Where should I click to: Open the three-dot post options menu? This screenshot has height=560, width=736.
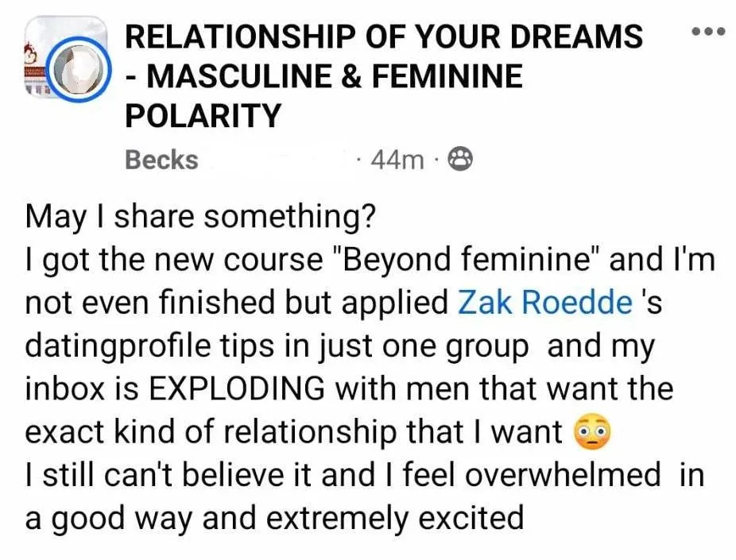point(708,32)
